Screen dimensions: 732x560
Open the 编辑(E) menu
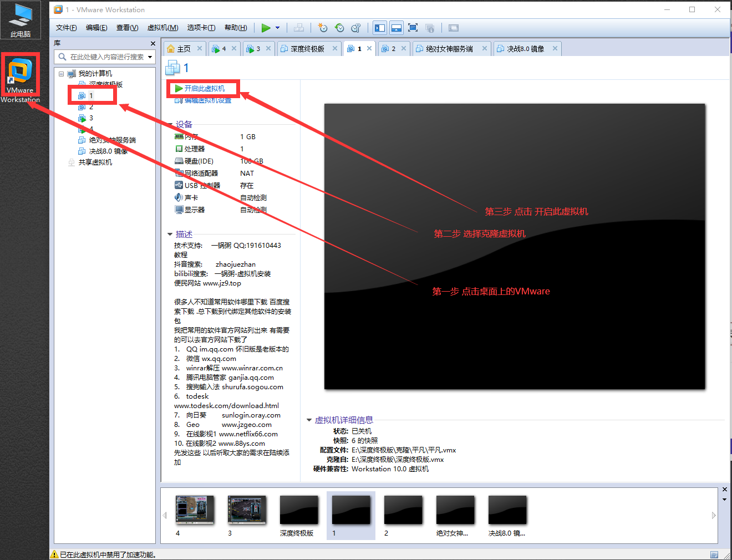coord(96,28)
